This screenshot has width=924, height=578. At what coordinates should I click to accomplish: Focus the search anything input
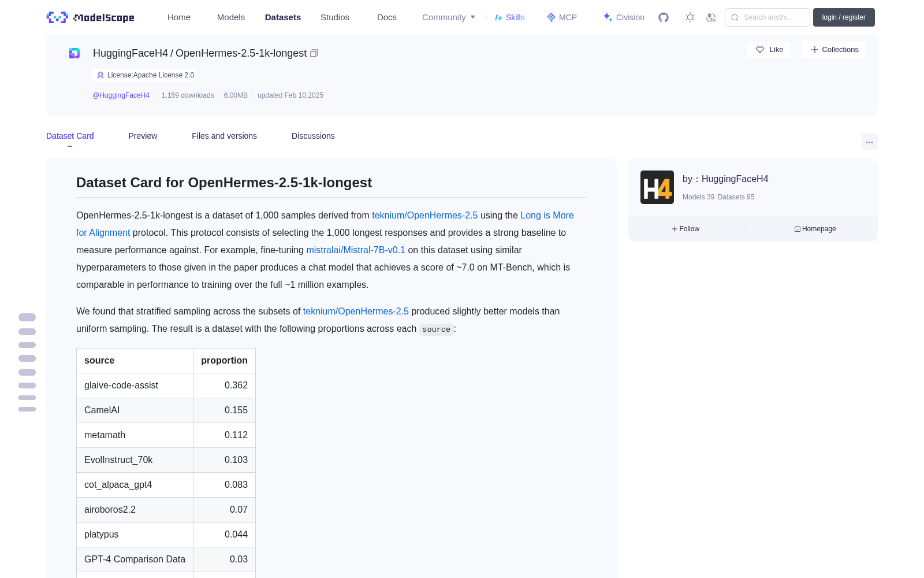click(x=767, y=17)
